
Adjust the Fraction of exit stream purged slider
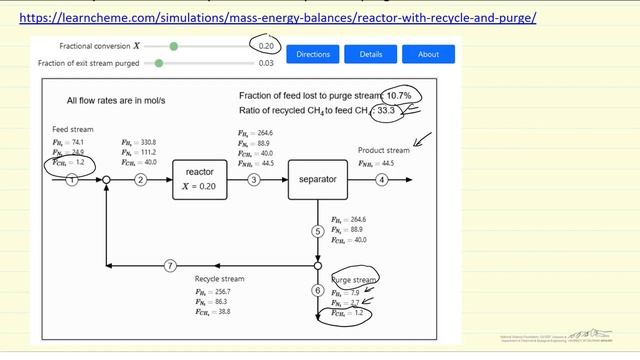[x=159, y=63]
